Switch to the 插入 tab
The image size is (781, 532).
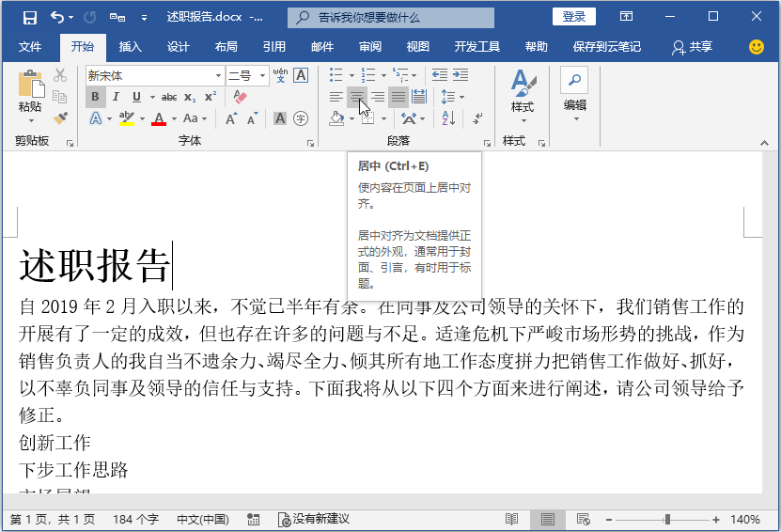(131, 47)
